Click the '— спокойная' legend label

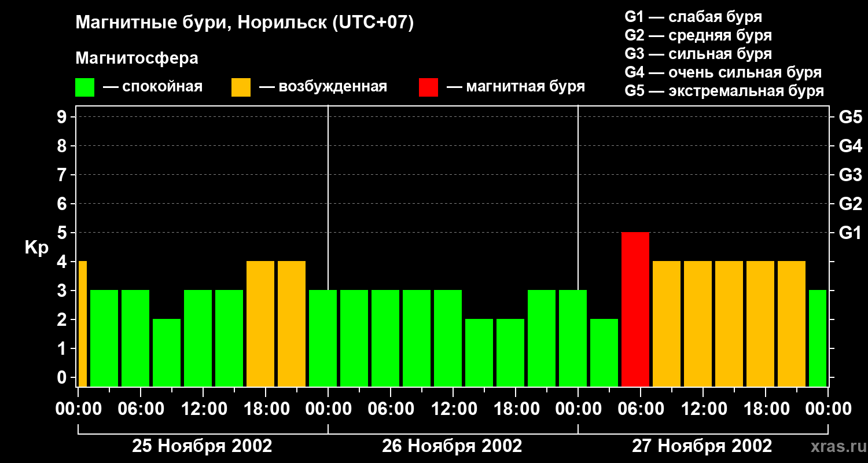153,87
